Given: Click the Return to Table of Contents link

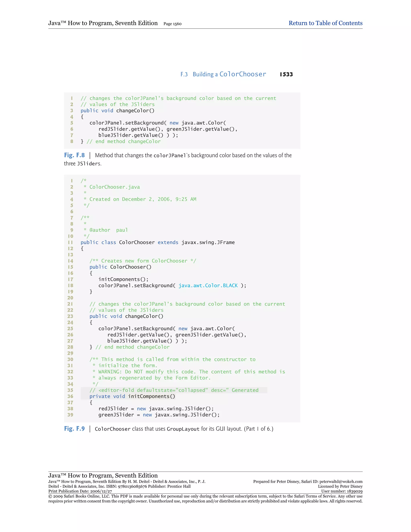Looking at the screenshot, I should 325,23.
